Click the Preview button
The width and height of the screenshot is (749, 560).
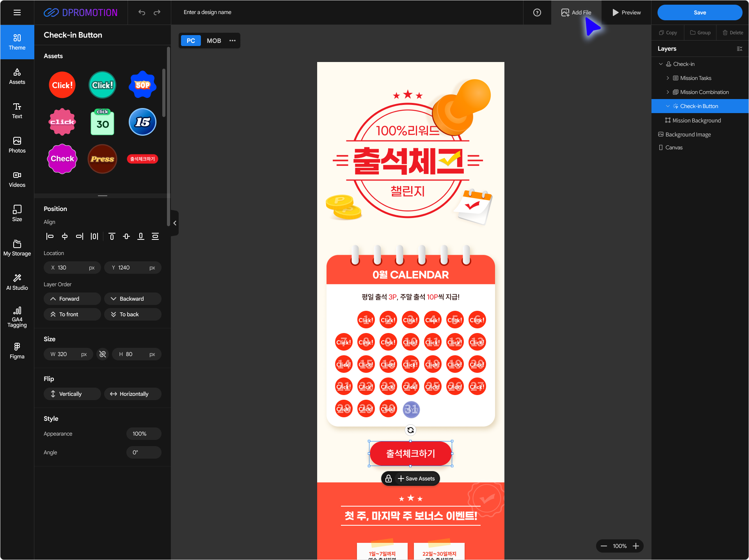pyautogui.click(x=627, y=12)
